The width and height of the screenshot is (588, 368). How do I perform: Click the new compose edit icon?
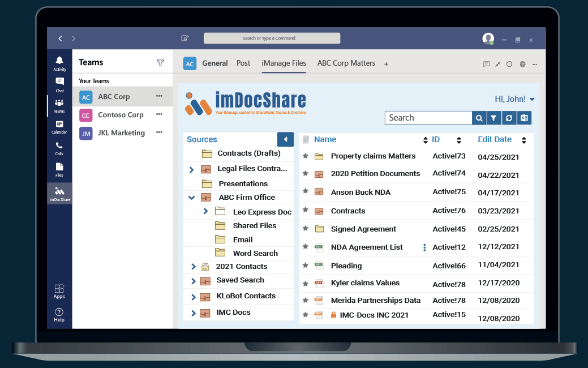point(184,38)
